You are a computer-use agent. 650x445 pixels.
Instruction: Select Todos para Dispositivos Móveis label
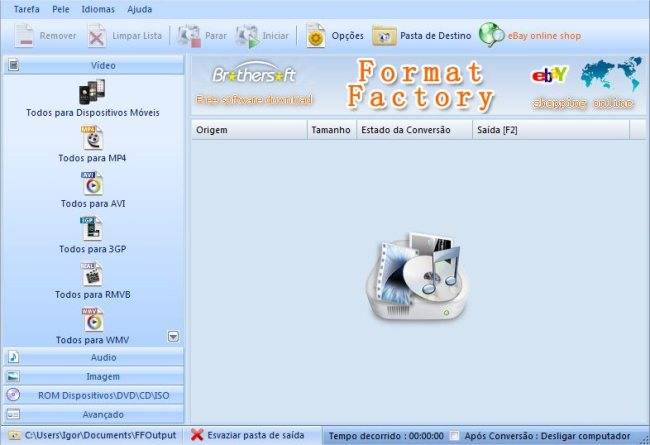pyautogui.click(x=93, y=113)
